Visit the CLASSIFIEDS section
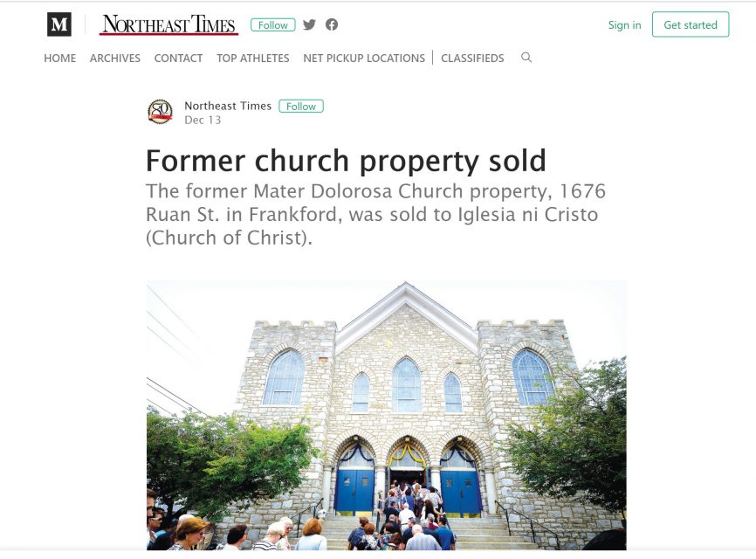Image resolution: width=756 pixels, height=559 pixels. [472, 59]
